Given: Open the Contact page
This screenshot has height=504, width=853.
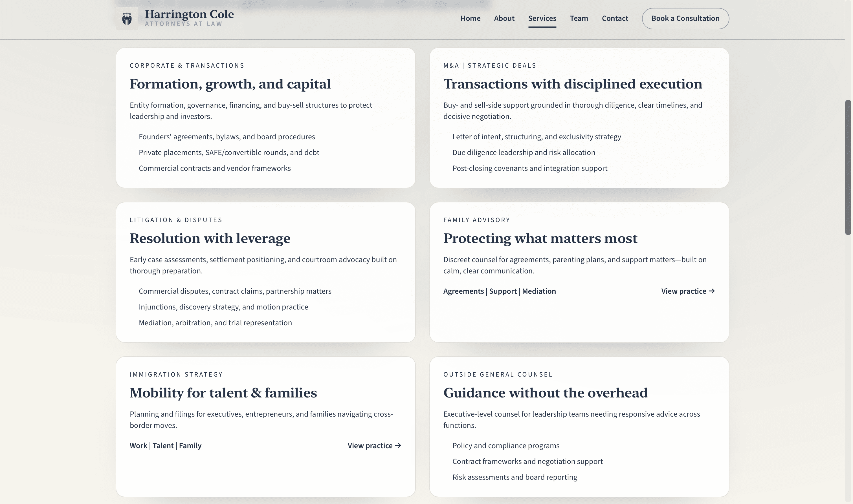Looking at the screenshot, I should pyautogui.click(x=615, y=18).
